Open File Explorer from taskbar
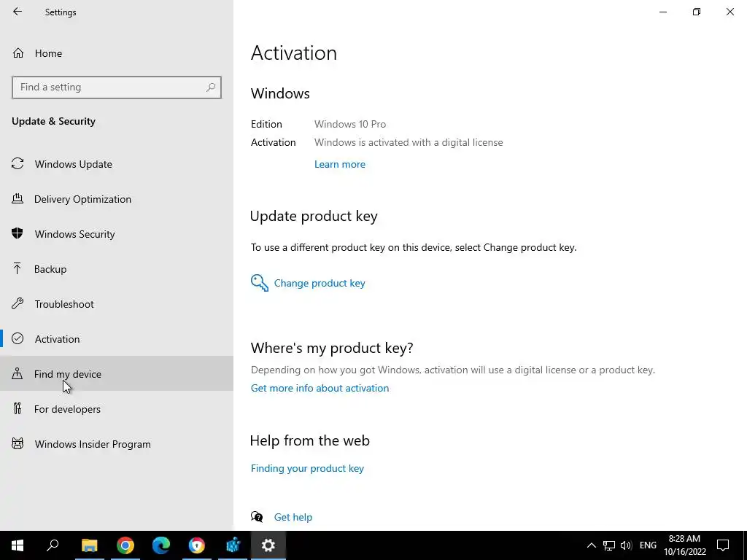 pos(89,545)
